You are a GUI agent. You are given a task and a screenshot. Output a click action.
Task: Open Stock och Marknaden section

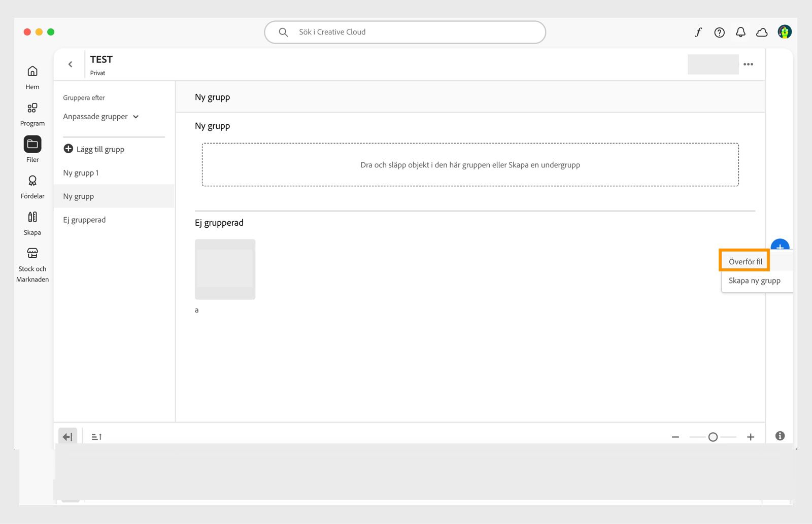32,266
